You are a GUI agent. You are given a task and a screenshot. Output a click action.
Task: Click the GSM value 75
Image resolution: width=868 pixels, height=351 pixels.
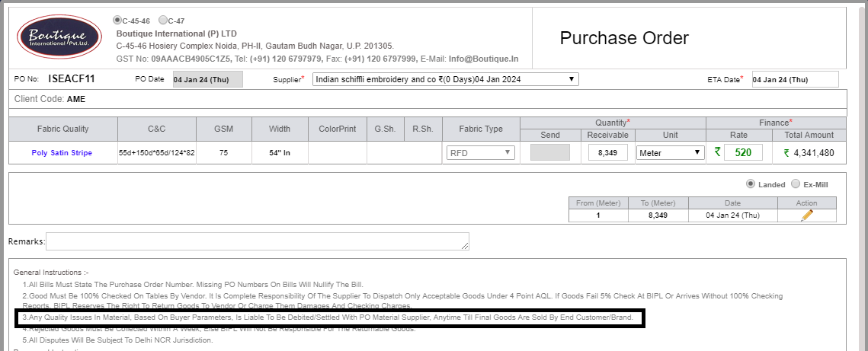coord(223,153)
